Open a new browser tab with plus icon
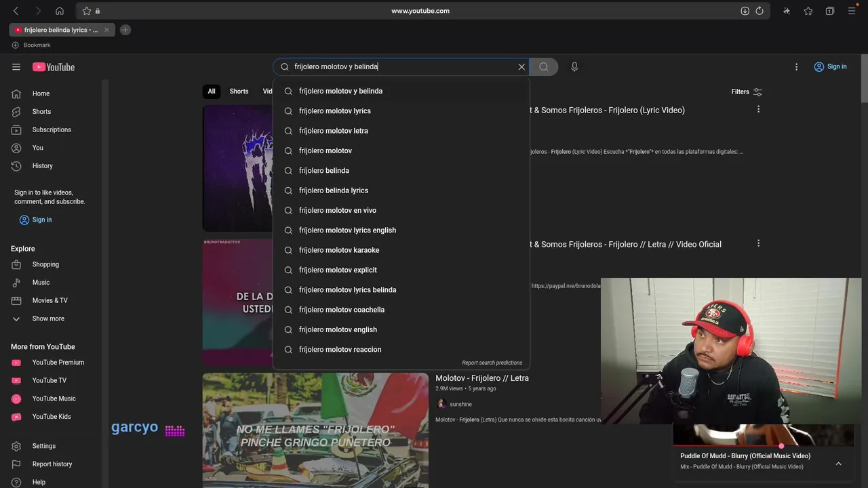This screenshot has height=488, width=868. [x=125, y=30]
